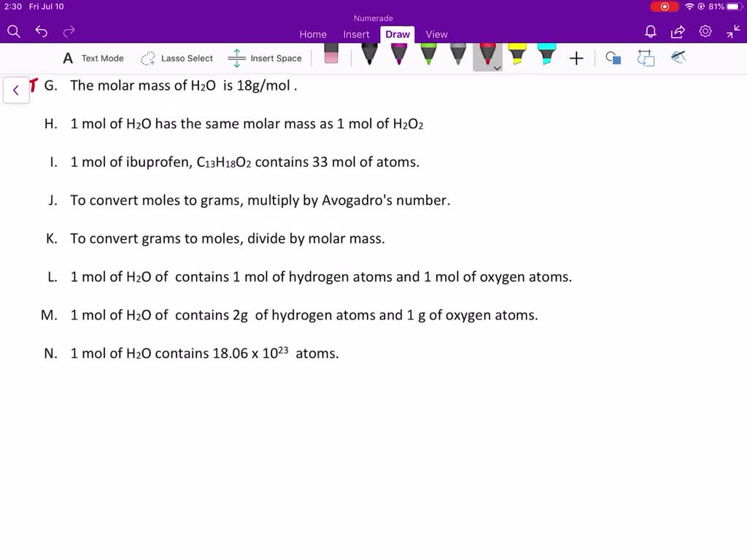Undo the last action
The width and height of the screenshot is (747, 560).
coord(41,31)
